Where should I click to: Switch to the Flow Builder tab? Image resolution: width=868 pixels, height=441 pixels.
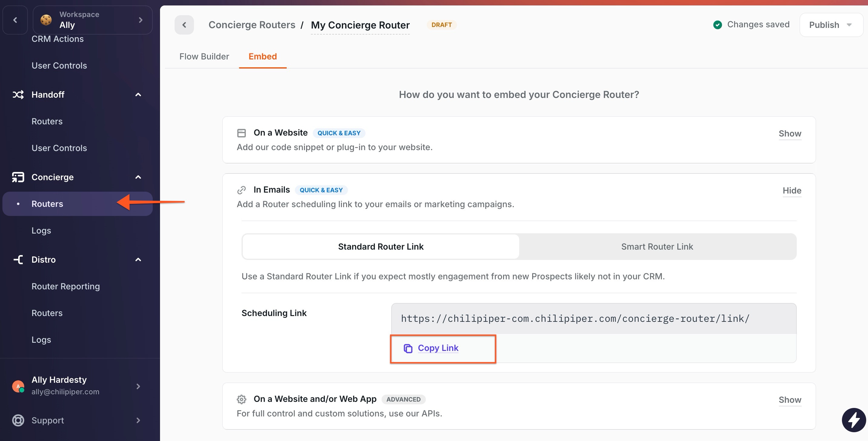click(x=204, y=56)
